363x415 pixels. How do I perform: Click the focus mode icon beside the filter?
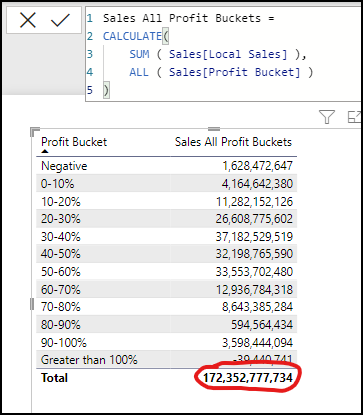pyautogui.click(x=355, y=117)
